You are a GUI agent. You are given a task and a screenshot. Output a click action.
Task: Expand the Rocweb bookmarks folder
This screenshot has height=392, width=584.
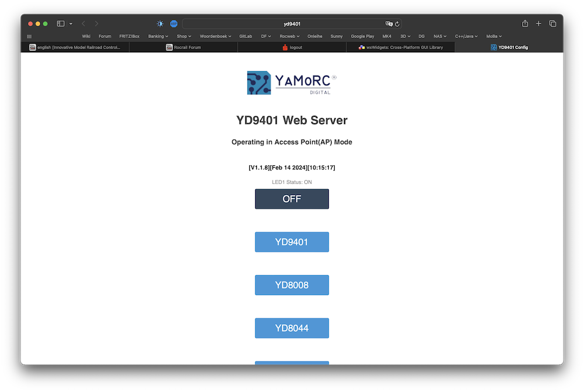click(x=290, y=36)
